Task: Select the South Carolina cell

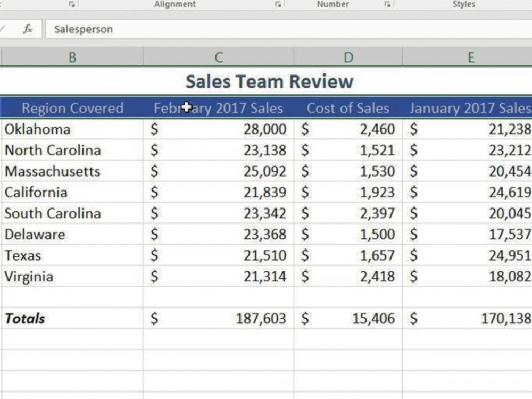Action: point(72,213)
